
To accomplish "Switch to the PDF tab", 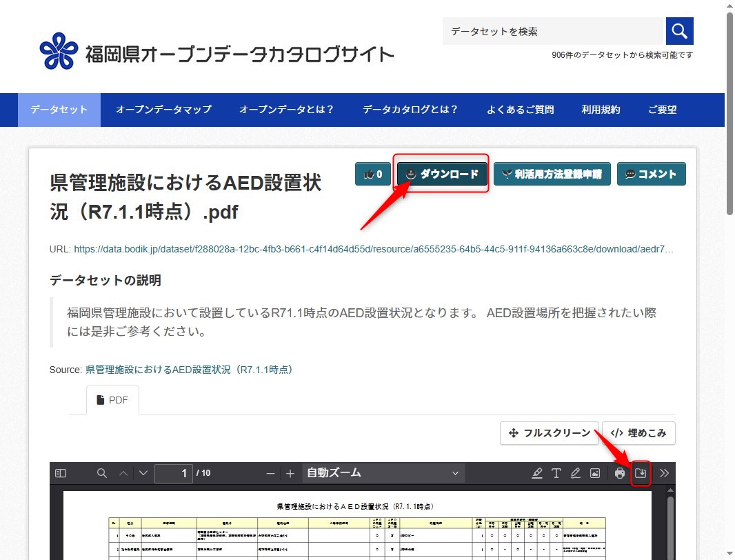I will 112,400.
